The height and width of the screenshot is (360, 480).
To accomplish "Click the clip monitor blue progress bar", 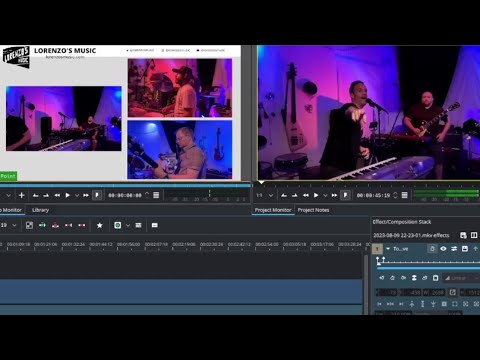I will coord(125,185).
